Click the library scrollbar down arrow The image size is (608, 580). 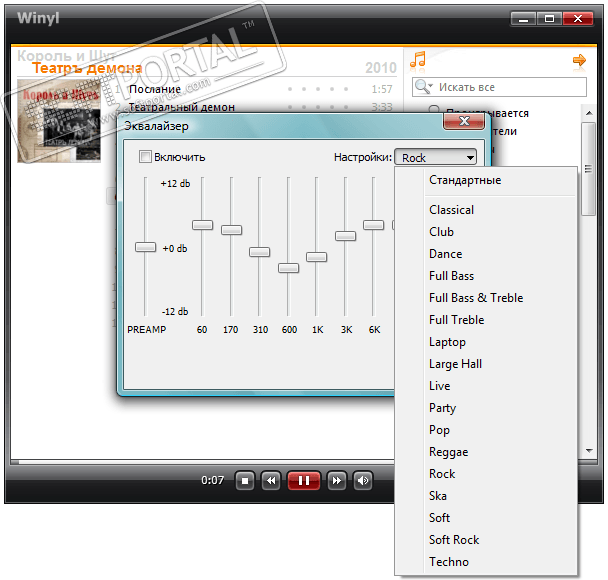(589, 451)
